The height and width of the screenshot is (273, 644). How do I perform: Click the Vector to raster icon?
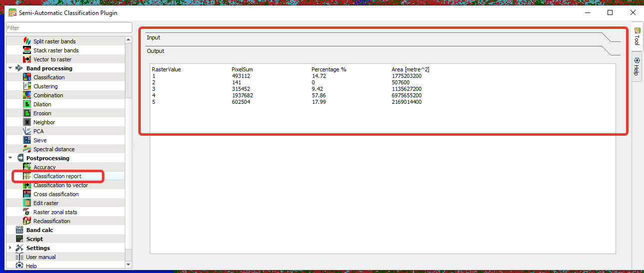pyautogui.click(x=27, y=59)
